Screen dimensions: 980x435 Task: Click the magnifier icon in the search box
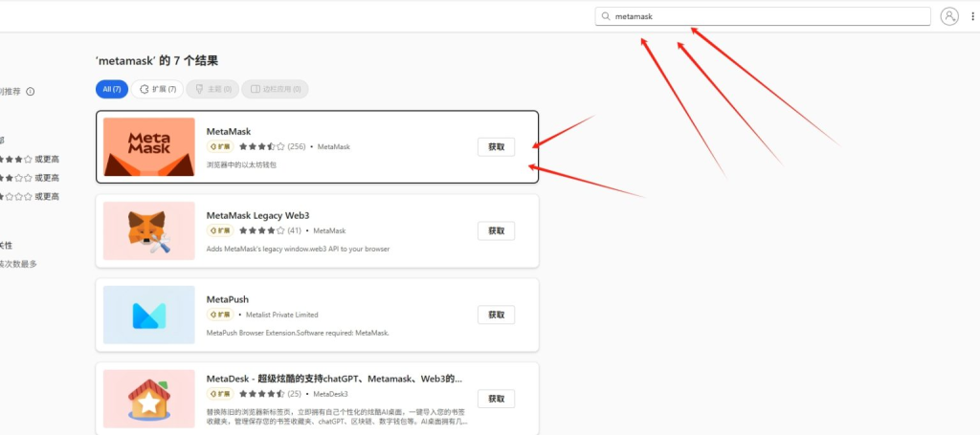point(605,17)
